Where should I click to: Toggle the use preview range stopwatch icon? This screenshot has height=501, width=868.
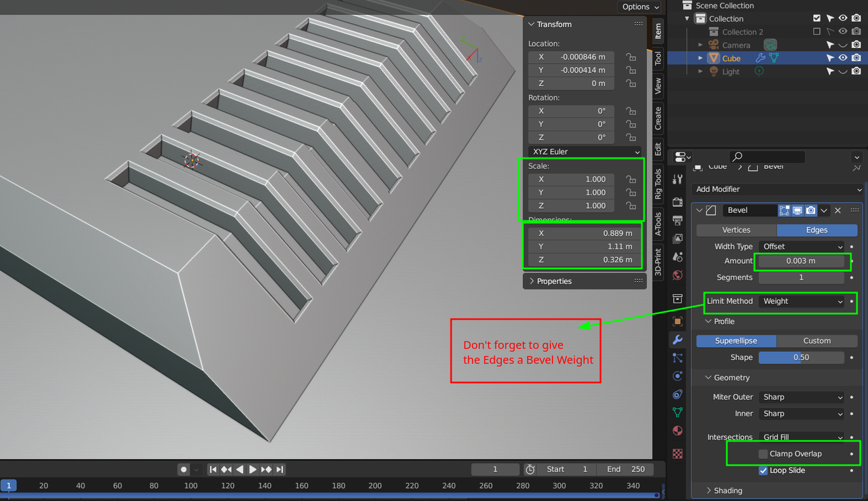pos(530,469)
